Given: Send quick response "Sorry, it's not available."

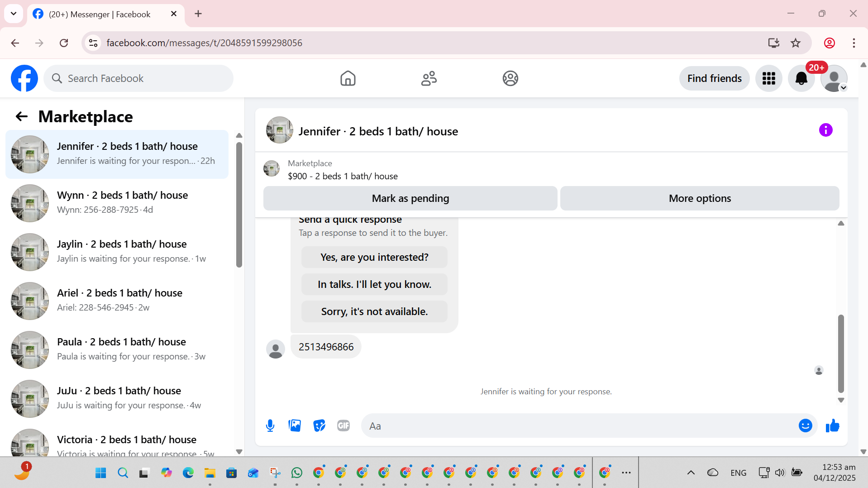Looking at the screenshot, I should click(x=374, y=311).
